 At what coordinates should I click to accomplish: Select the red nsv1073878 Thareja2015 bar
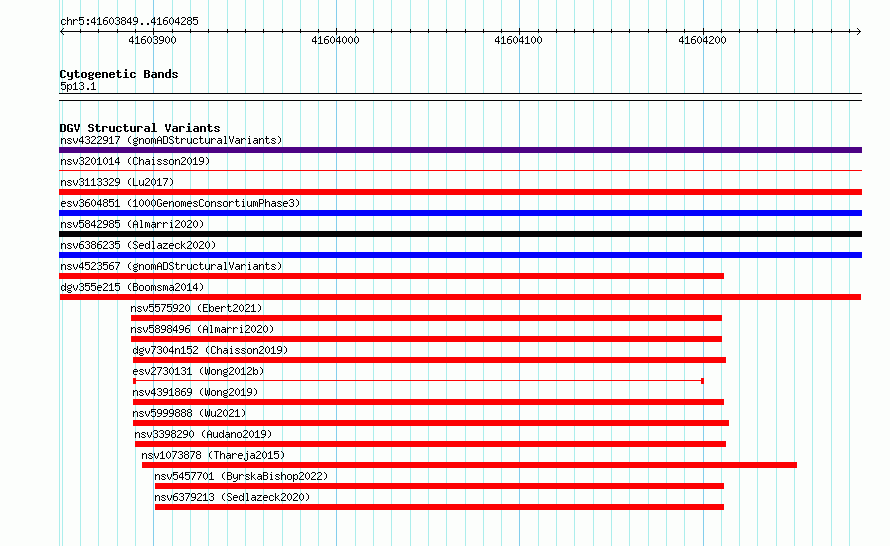pos(469,465)
